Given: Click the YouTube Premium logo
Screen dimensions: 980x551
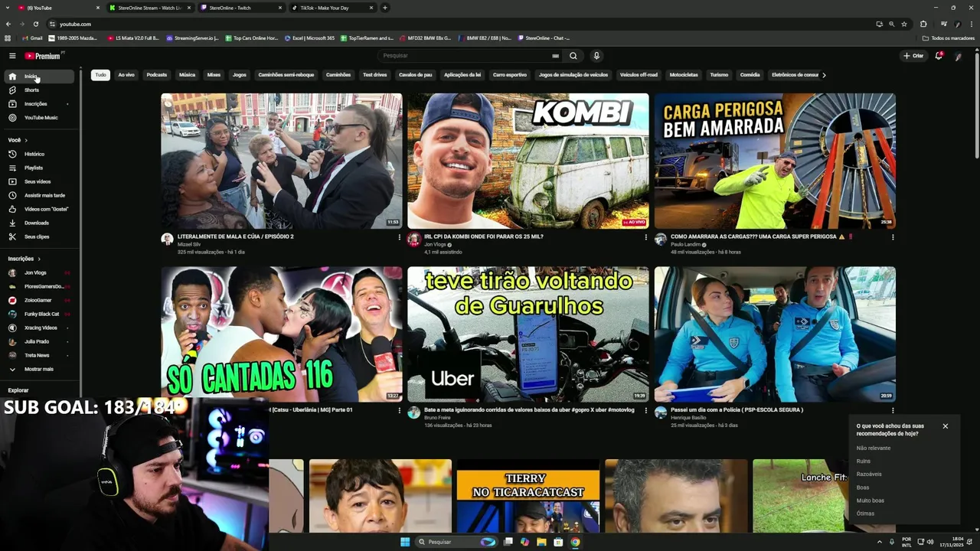Looking at the screenshot, I should click(42, 56).
